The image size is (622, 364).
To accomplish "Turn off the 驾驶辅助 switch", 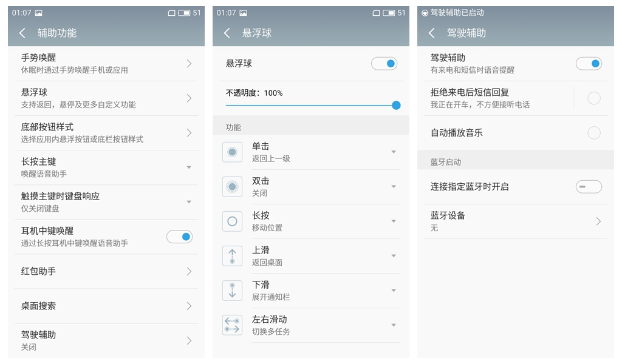I will coord(589,63).
